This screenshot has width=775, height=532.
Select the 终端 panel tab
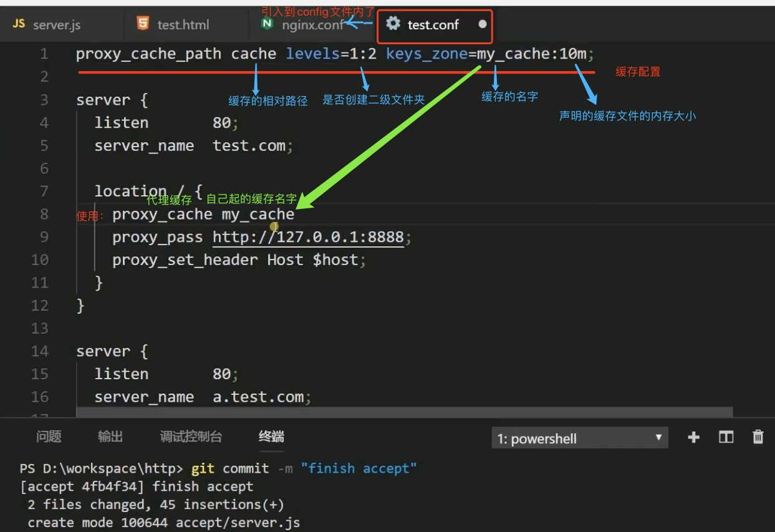point(271,437)
